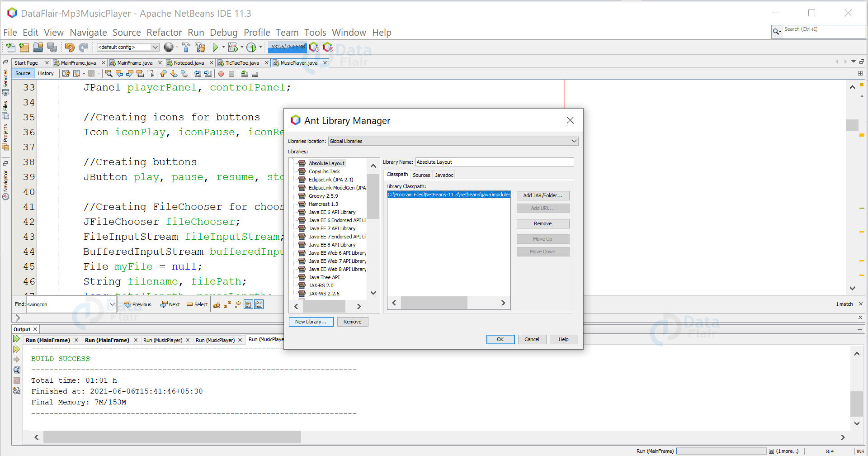Image resolution: width=868 pixels, height=456 pixels.
Task: Click the Library Name text field
Action: click(495, 162)
